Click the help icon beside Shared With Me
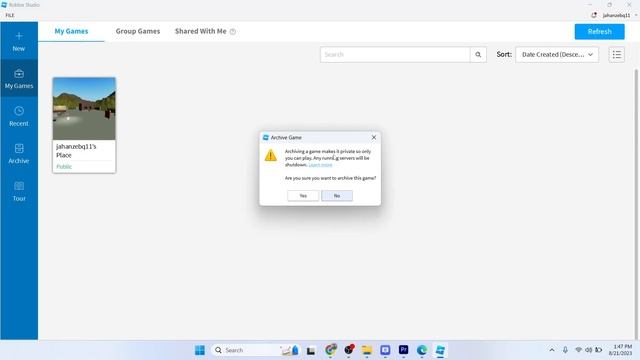 [x=233, y=31]
